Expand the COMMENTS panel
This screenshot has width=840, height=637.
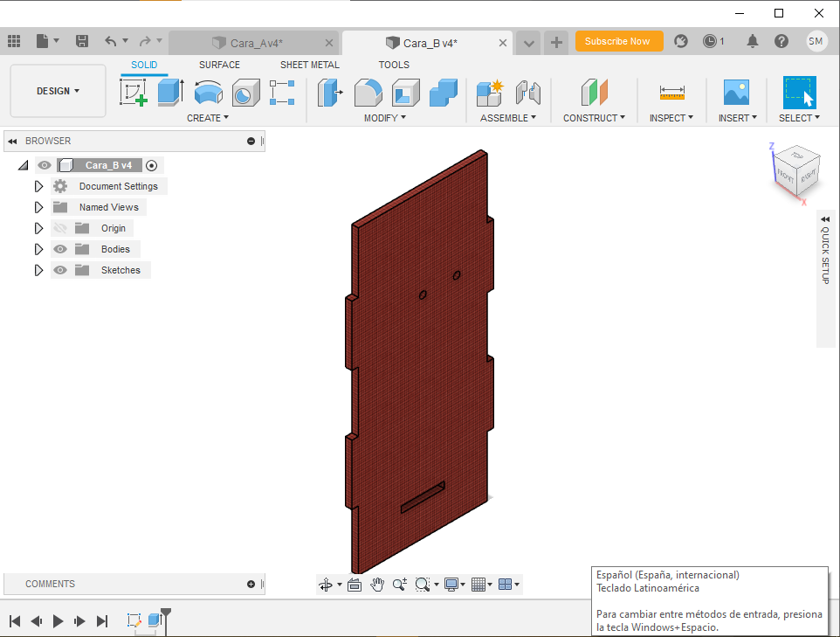(x=251, y=584)
